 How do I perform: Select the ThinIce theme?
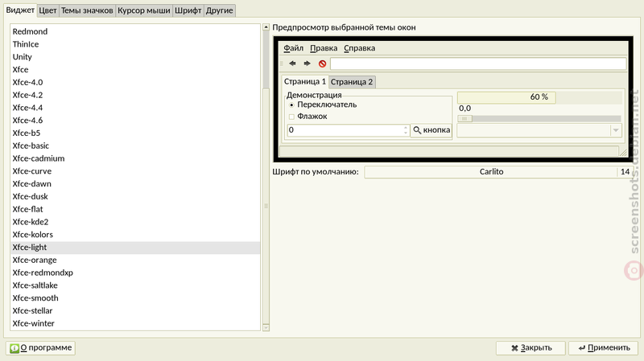(x=135, y=44)
